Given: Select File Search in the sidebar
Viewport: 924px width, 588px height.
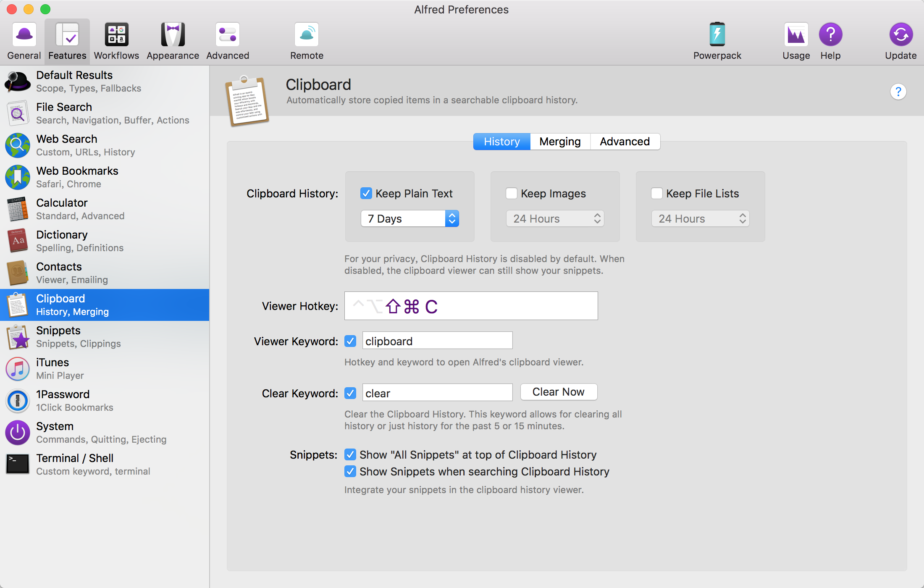Looking at the screenshot, I should (105, 113).
